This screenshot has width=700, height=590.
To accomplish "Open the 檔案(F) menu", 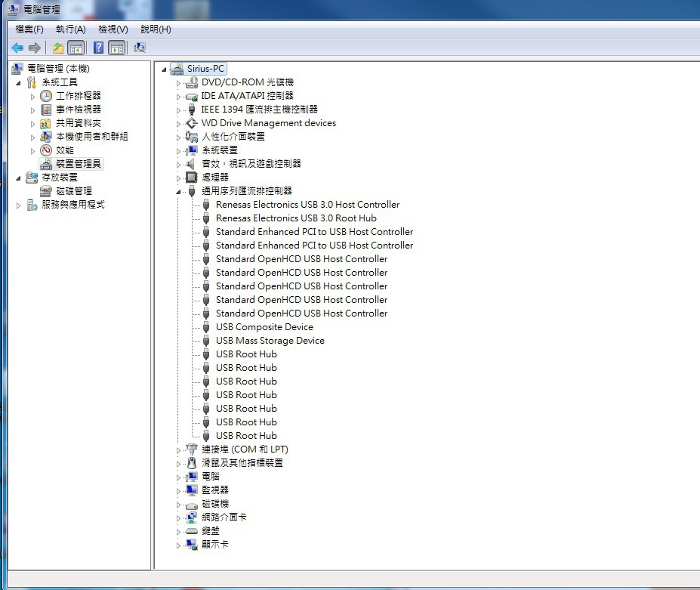I will click(x=29, y=29).
